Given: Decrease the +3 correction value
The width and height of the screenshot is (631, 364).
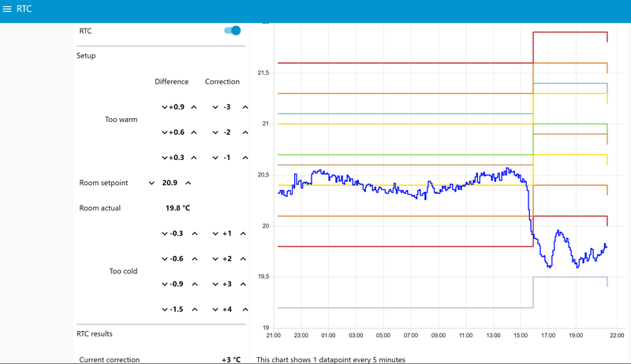Looking at the screenshot, I should point(215,284).
